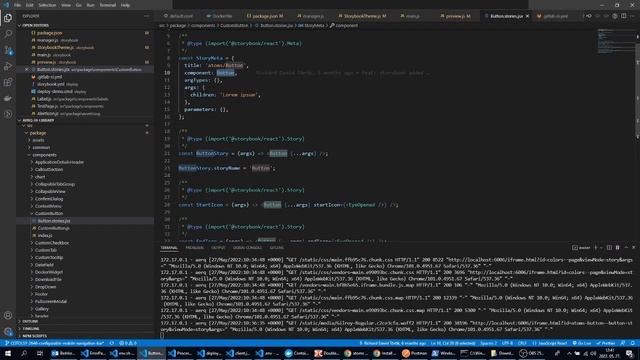This screenshot has width=640, height=360.
Task: Open the Help menu
Action: (125, 5)
